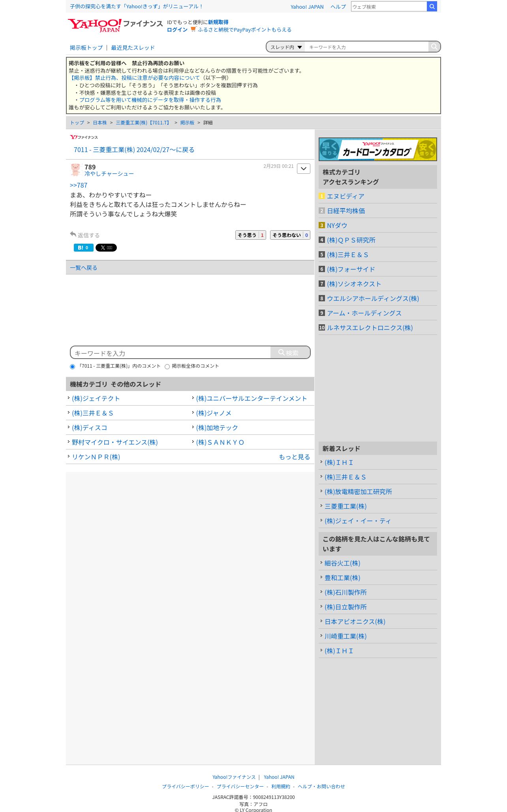Click the 掲示板 breadcrumb
The width and height of the screenshot is (507, 812).
point(187,123)
